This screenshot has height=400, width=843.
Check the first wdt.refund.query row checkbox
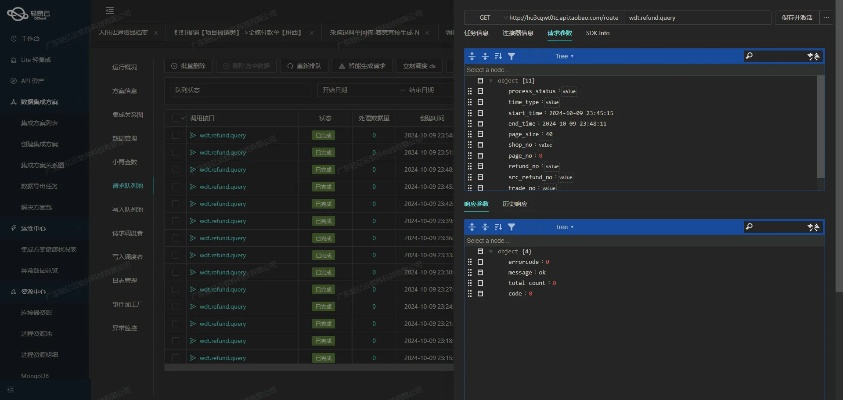pyautogui.click(x=177, y=135)
